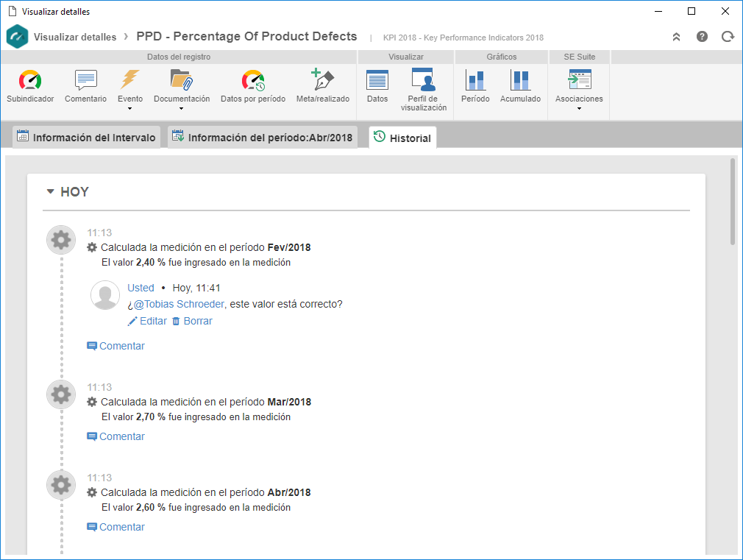Screen dimensions: 743x560
Task: Collapse the ribbon with double chevron
Action: 676,37
